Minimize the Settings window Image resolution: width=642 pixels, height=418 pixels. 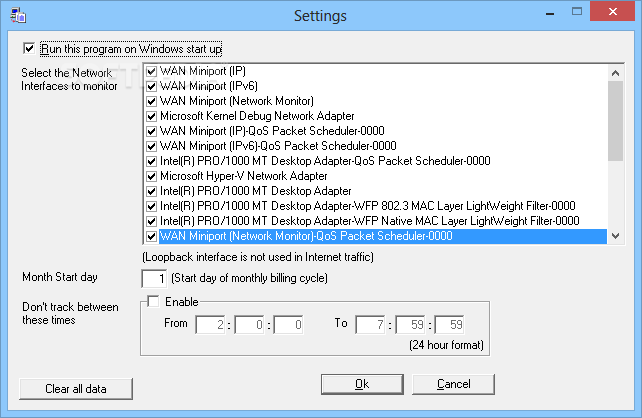click(x=550, y=12)
